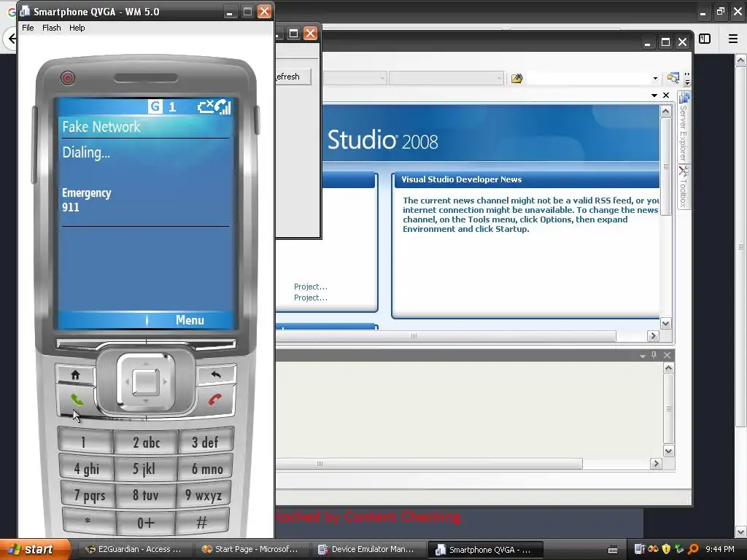This screenshot has height=560, width=747.
Task: Switch to Device Emulator Manager taskbar item
Action: [367, 550]
